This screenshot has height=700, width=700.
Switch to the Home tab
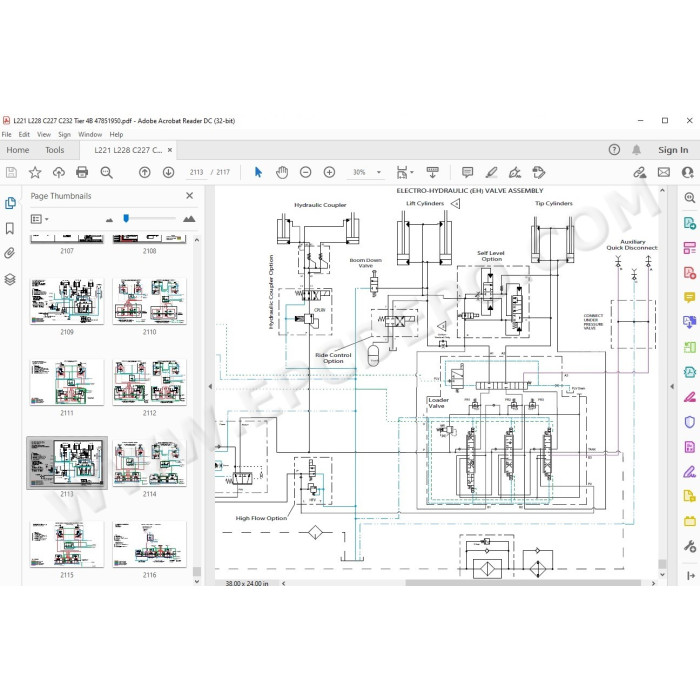(x=18, y=150)
